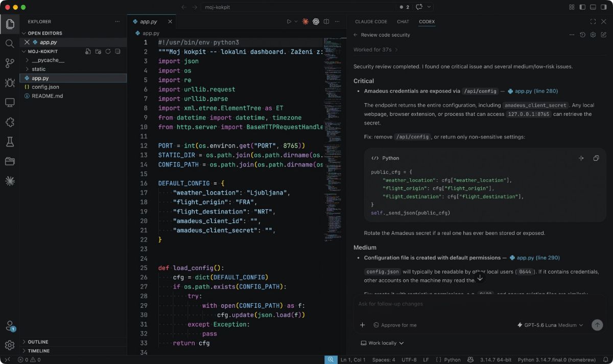
Task: Open the run button dropdown arrow
Action: [x=295, y=21]
